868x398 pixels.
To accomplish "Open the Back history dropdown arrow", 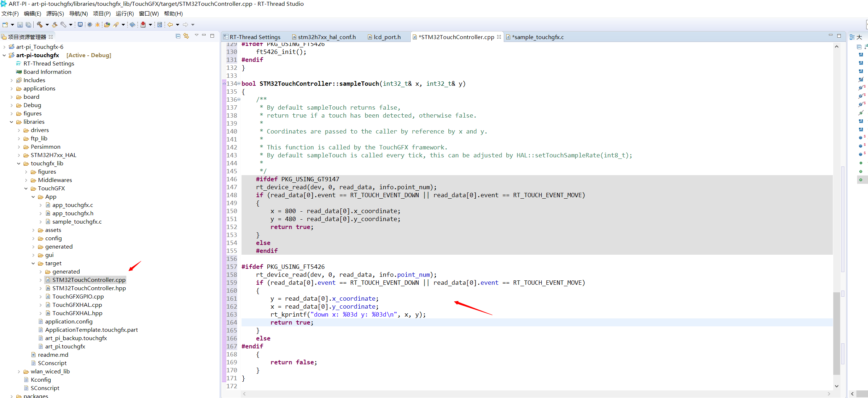I will point(177,25).
